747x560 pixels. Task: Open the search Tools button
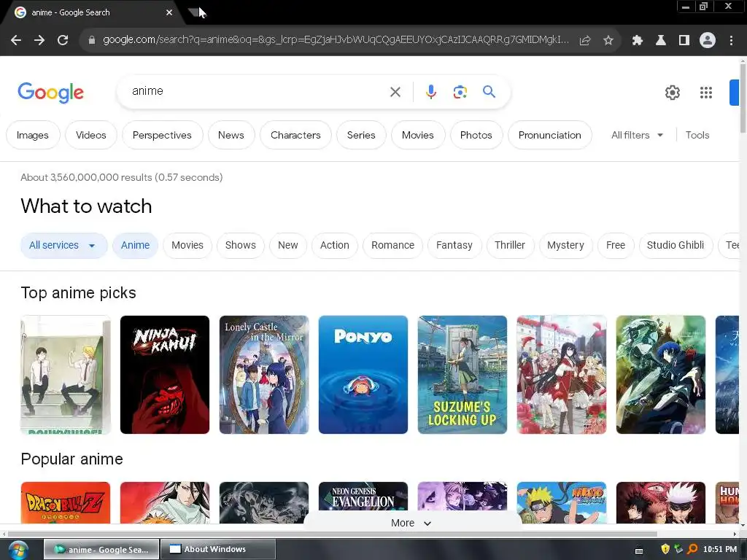coord(697,135)
